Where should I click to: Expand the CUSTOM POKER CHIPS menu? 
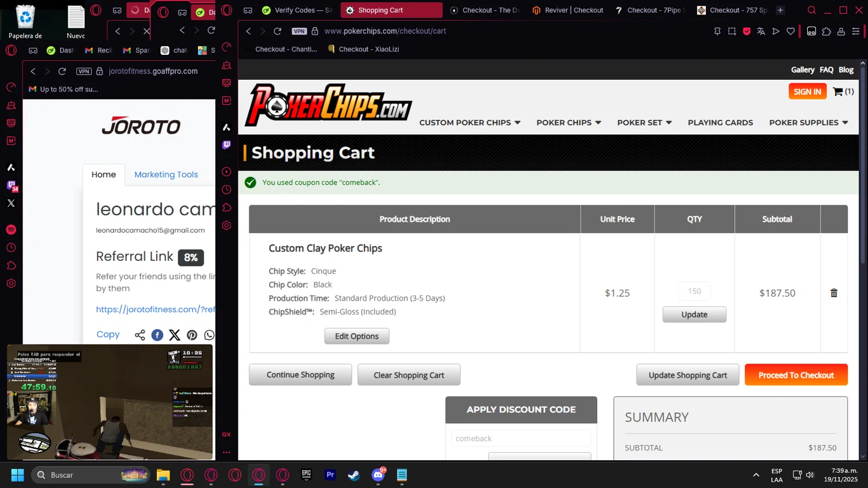pyautogui.click(x=470, y=123)
